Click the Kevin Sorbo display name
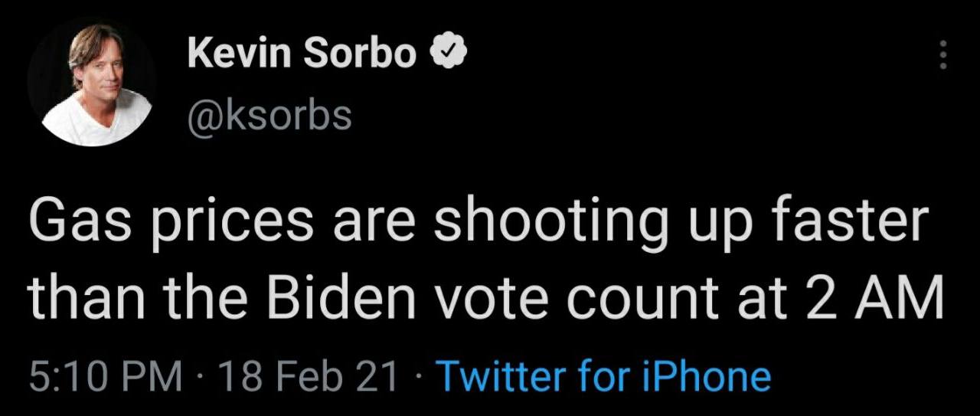 (302, 53)
